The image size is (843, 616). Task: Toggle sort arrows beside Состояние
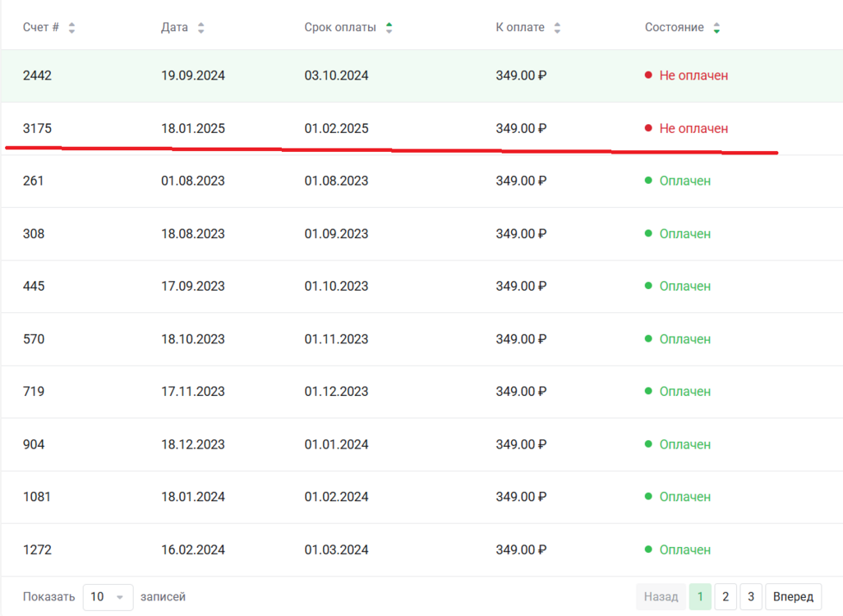coord(716,28)
